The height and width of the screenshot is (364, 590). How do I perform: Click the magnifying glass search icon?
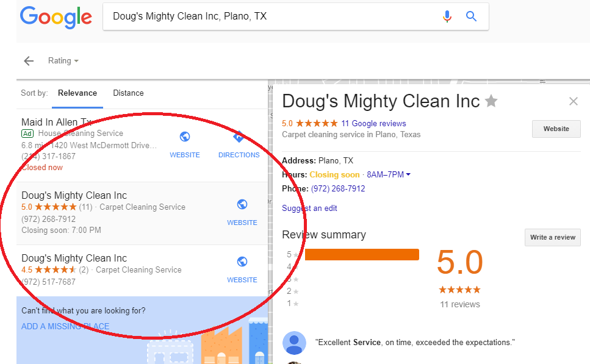(x=471, y=16)
